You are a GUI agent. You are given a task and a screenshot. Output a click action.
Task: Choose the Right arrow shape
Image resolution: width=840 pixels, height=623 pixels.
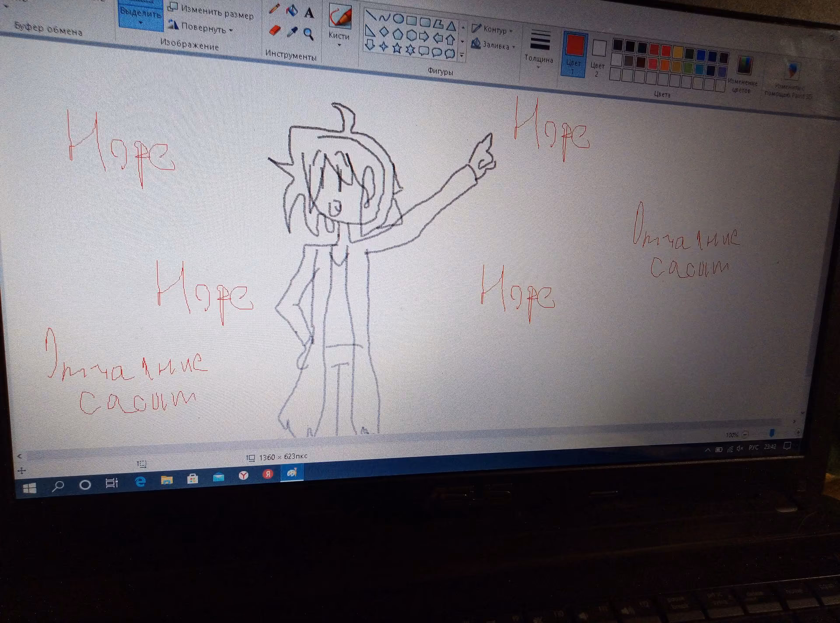424,36
